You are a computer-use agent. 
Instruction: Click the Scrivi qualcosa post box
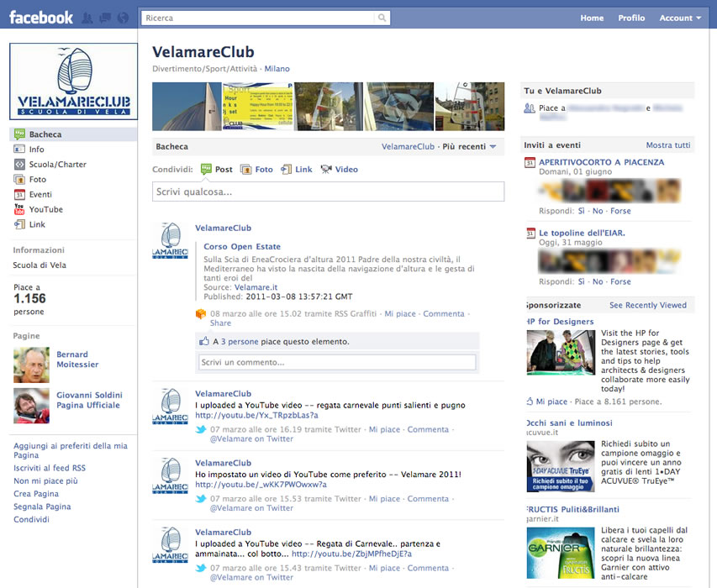tap(329, 192)
